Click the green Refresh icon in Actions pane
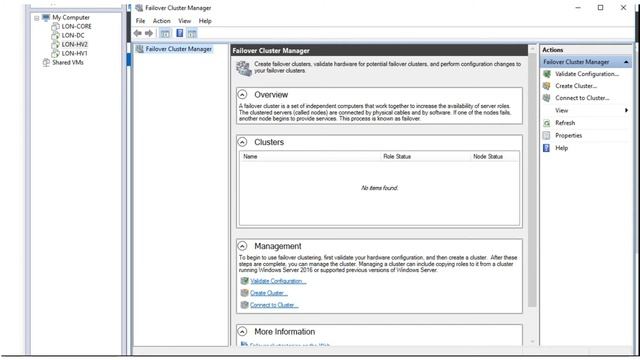Screen dimensions: 640x360 [547, 123]
